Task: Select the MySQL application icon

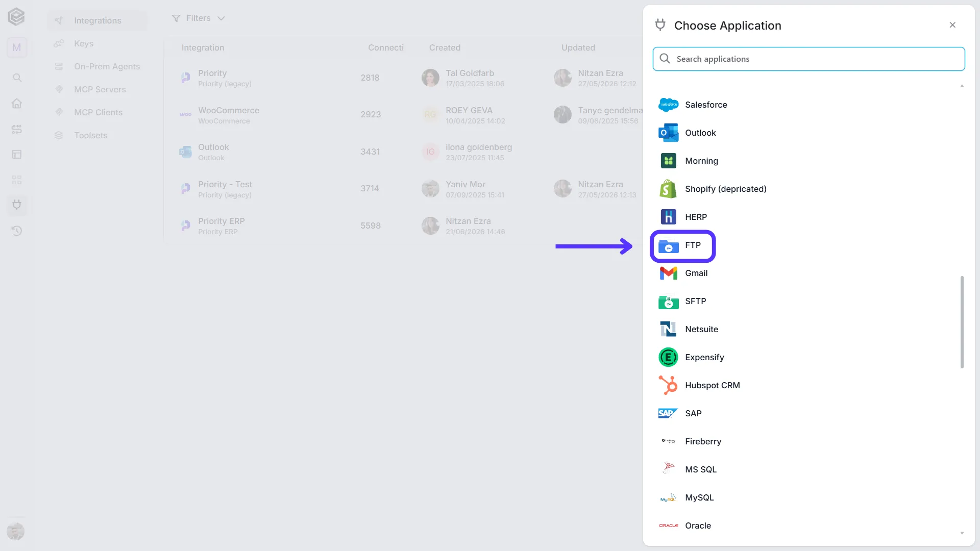Action: tap(668, 497)
